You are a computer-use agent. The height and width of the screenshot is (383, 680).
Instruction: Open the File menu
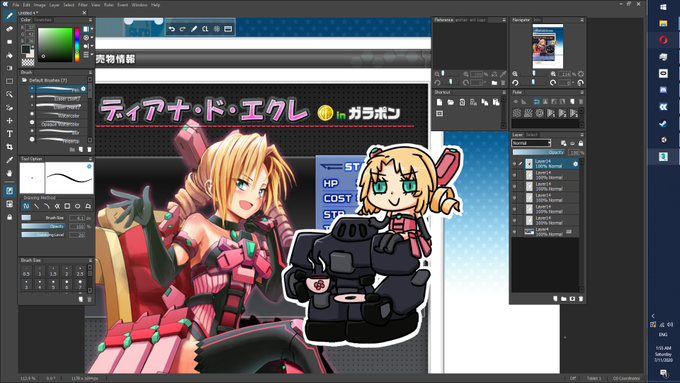(x=16, y=5)
